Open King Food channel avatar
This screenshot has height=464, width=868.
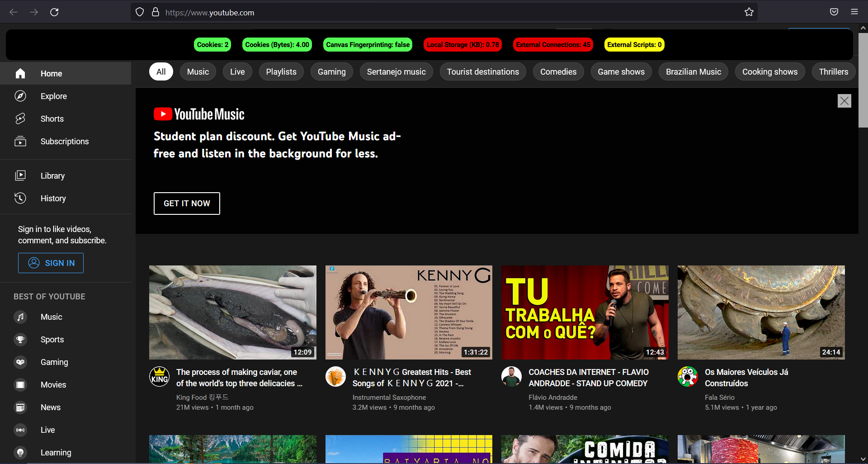[160, 377]
